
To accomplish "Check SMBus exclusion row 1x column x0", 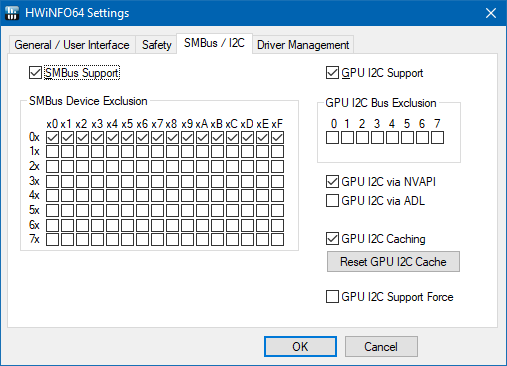I will (x=52, y=152).
